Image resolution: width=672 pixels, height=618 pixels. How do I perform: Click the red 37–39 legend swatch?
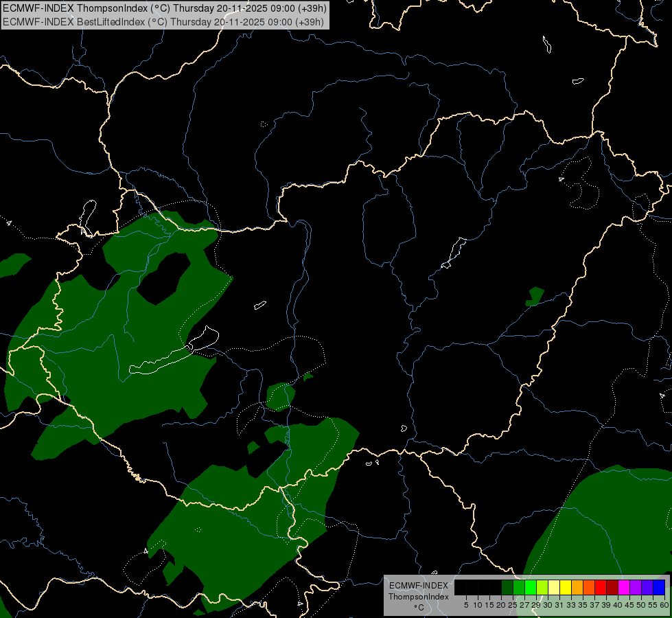coord(601,588)
